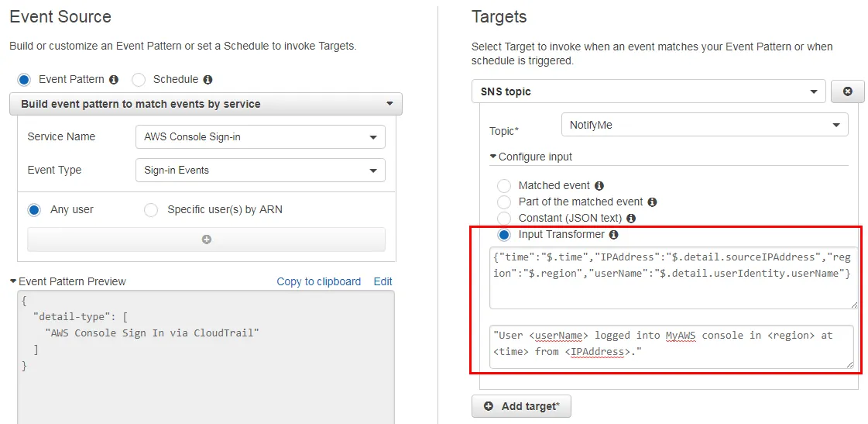
Task: Select Constant (JSON text) radio button
Action: pos(504,219)
